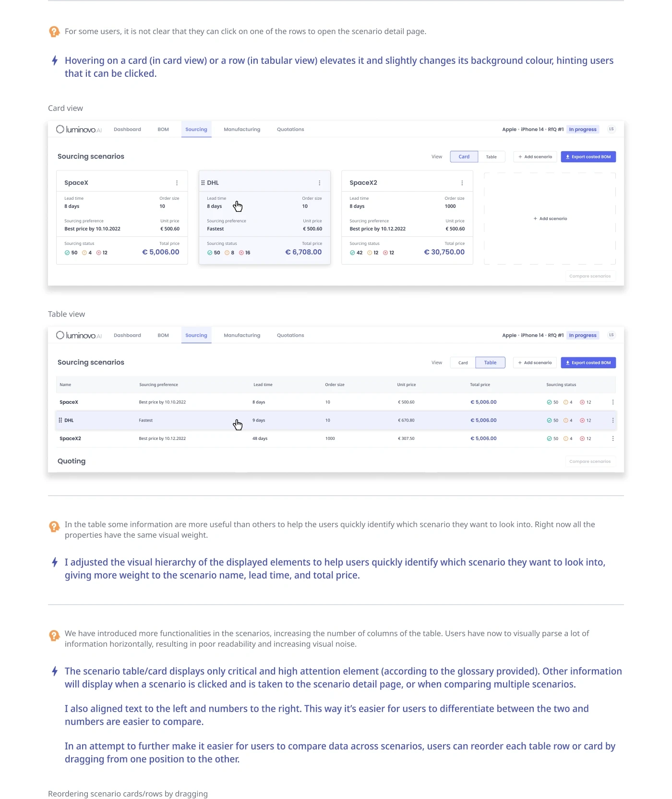
Task: Open Quotations tab in the table view navbar
Action: point(290,336)
